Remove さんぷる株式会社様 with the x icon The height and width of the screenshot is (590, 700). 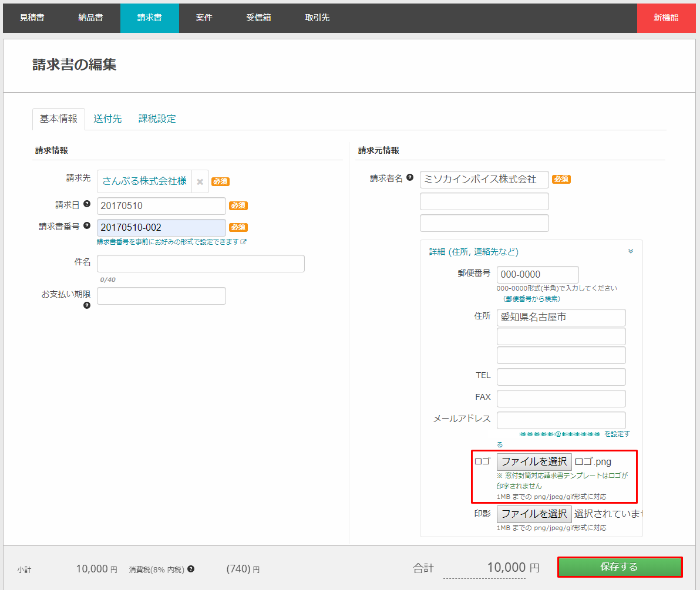coord(200,182)
